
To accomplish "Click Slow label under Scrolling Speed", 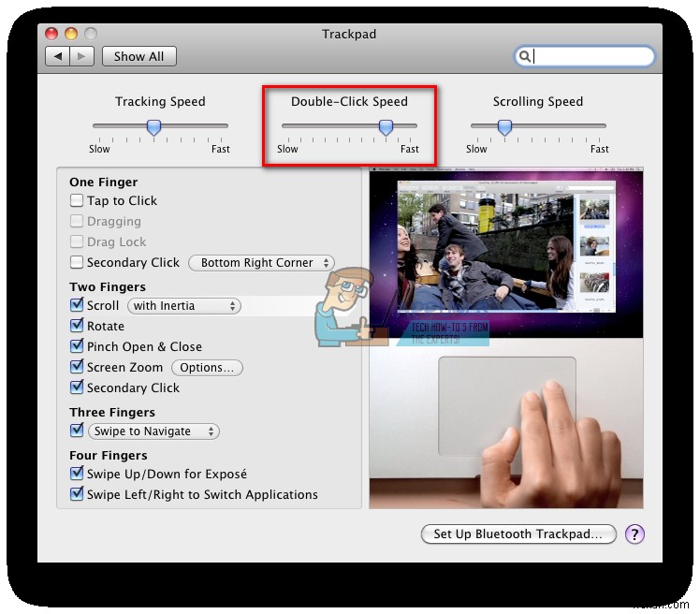I will point(476,149).
